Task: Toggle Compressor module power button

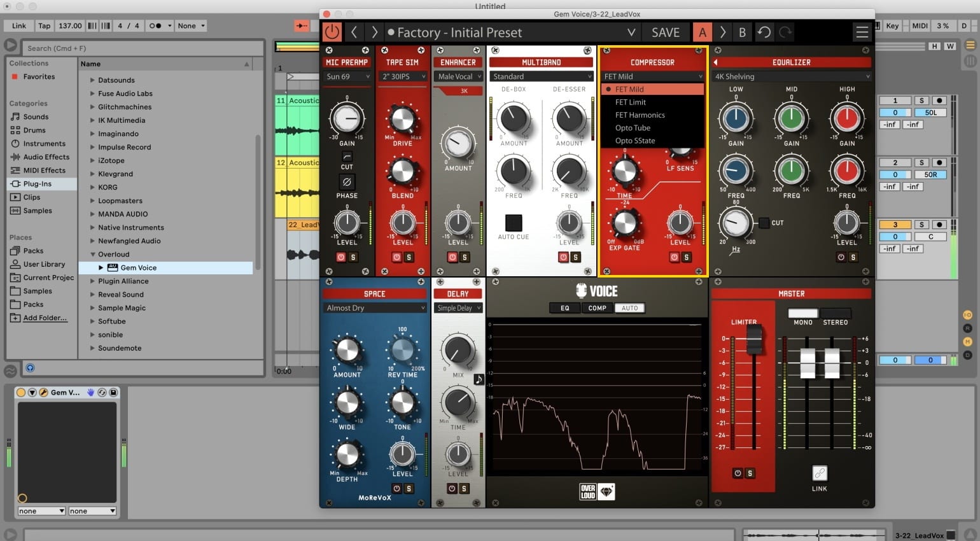Action: [675, 257]
